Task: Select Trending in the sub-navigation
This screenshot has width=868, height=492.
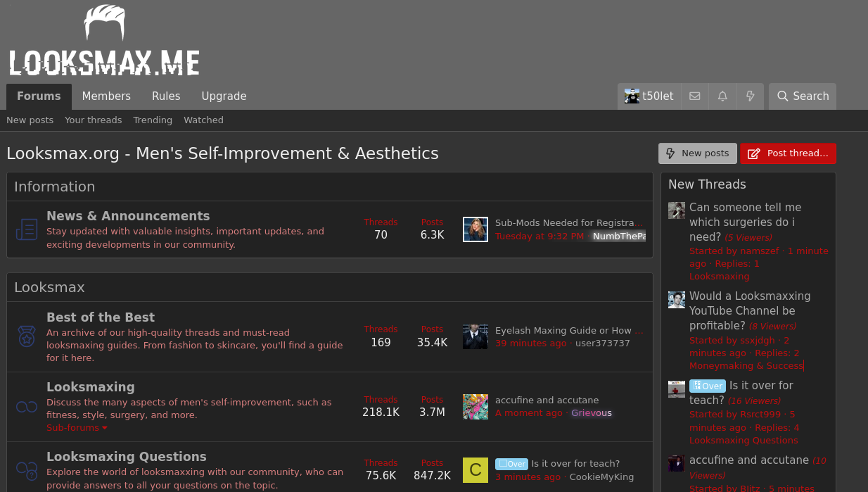Action: [153, 120]
